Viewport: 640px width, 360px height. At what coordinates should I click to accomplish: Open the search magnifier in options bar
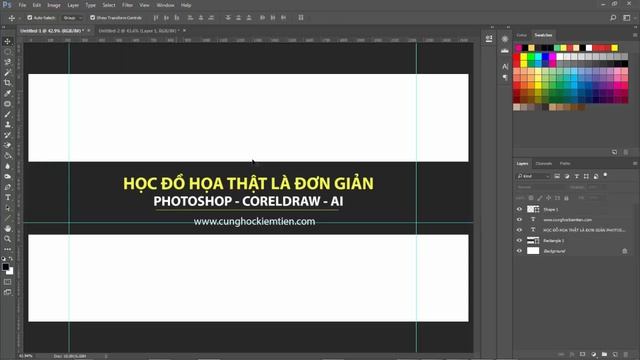613,18
